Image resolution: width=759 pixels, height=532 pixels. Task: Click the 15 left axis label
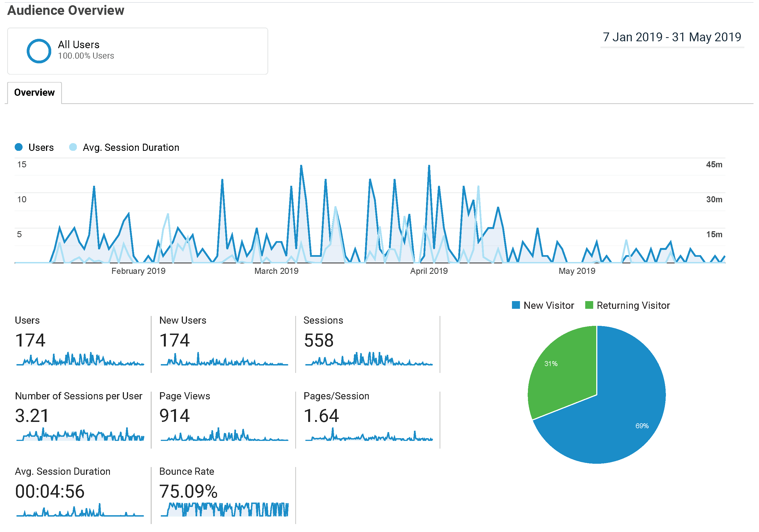pyautogui.click(x=22, y=165)
